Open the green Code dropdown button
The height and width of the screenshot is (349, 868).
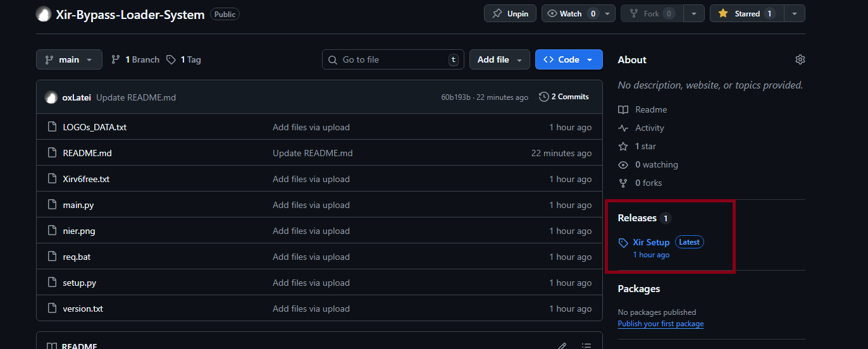click(x=569, y=59)
